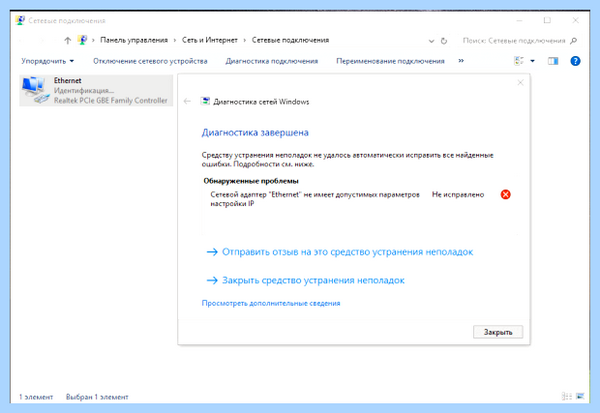Expand the toolbar overflow chevrons

461,61
